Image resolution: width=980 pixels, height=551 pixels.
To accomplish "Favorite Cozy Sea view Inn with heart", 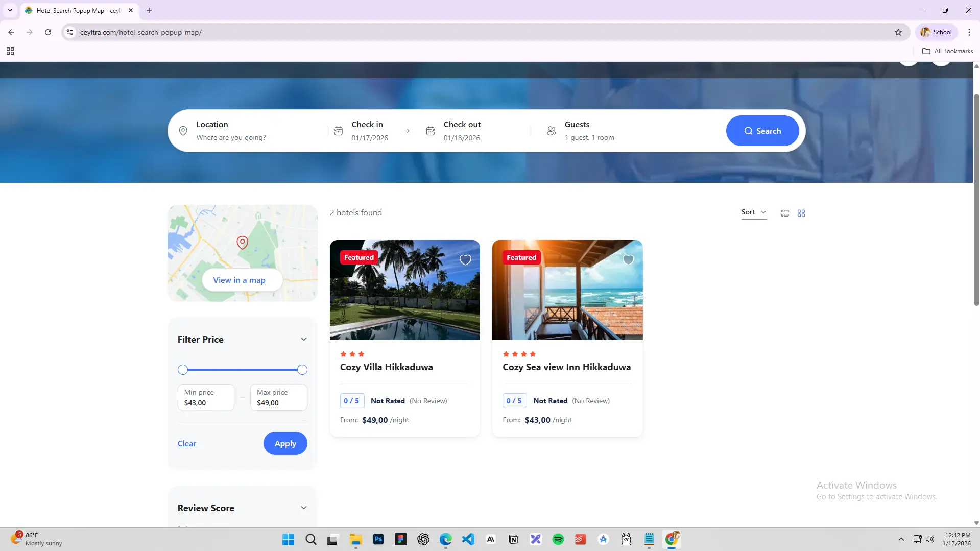I will pos(628,260).
